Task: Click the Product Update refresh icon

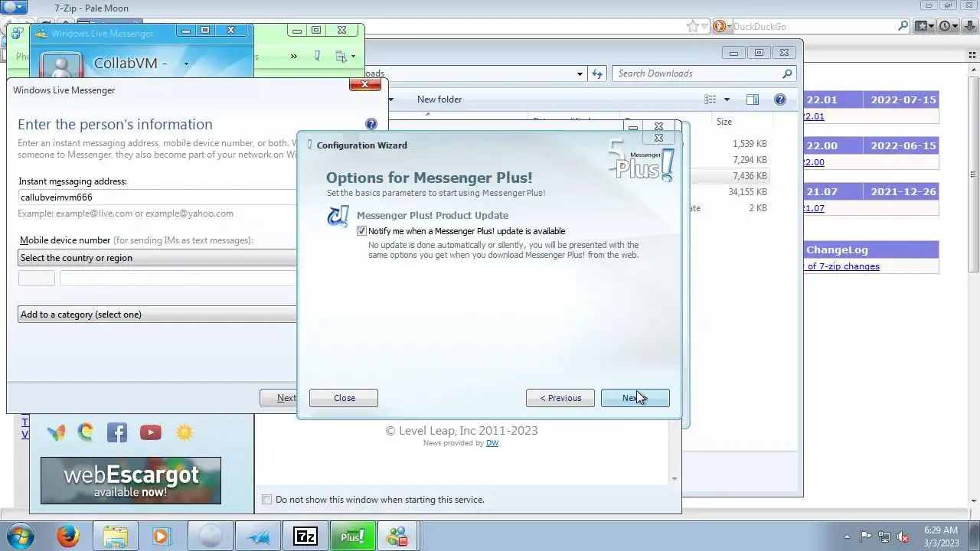Action: (x=338, y=217)
